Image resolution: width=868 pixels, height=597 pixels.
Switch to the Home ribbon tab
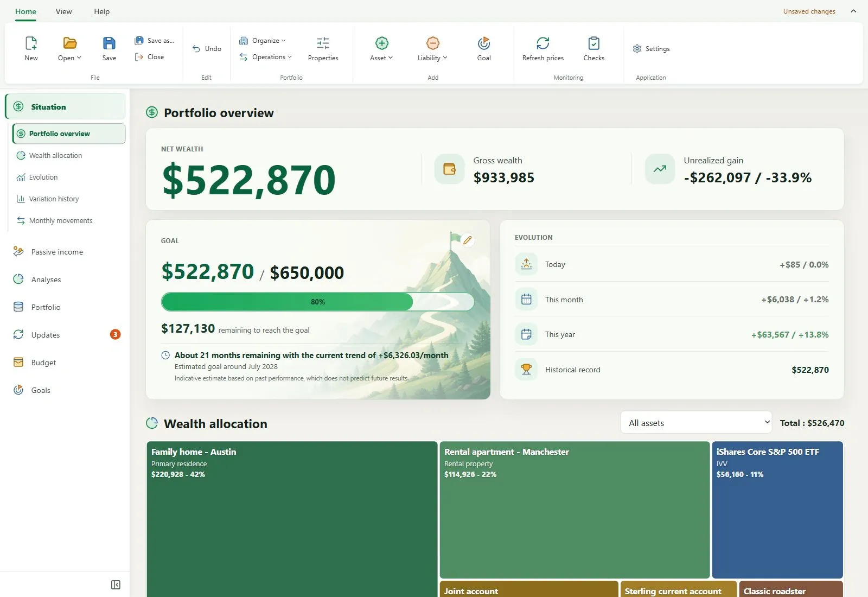tap(25, 11)
